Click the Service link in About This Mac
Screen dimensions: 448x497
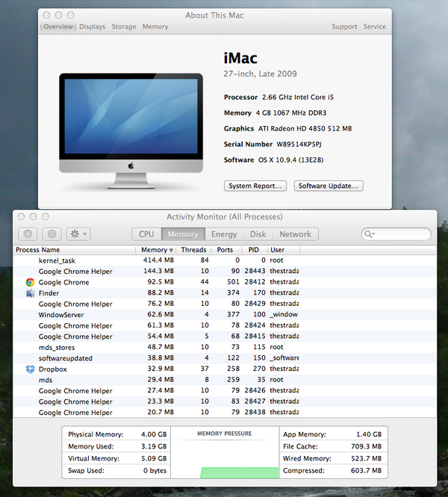point(375,27)
